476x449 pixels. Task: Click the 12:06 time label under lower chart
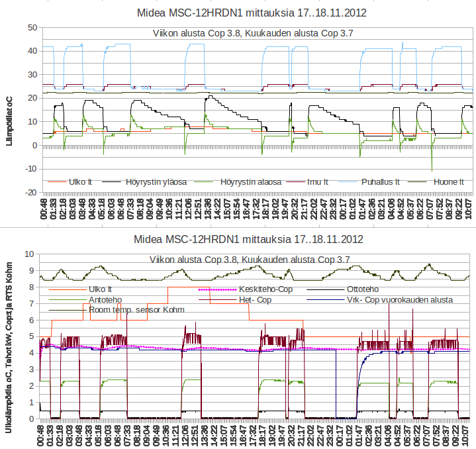(x=186, y=435)
